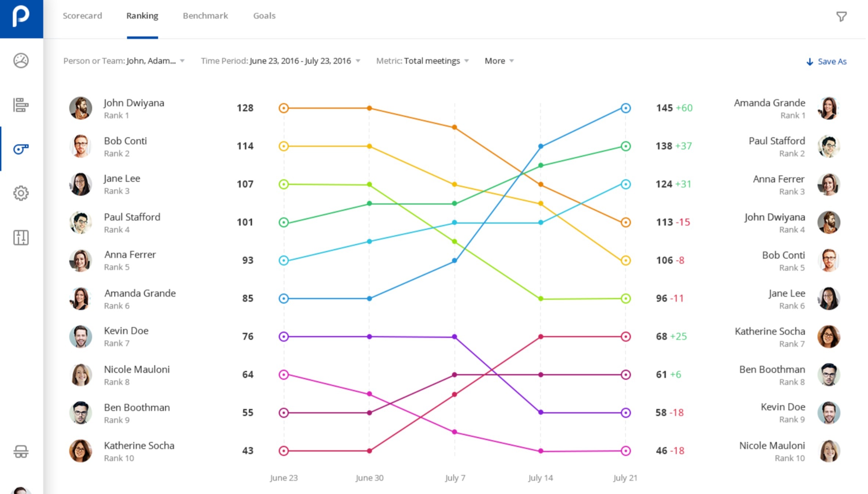Click Amanda Grande's July 21 data point

tap(625, 108)
